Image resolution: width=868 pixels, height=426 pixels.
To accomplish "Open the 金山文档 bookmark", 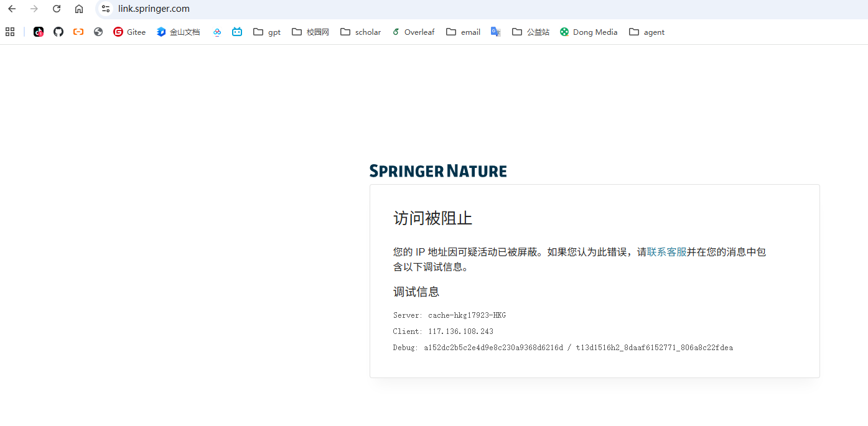I will 179,32.
